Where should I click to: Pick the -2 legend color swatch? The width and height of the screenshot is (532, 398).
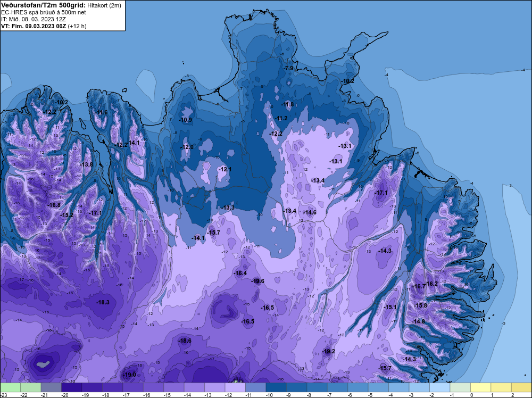tap(440, 387)
